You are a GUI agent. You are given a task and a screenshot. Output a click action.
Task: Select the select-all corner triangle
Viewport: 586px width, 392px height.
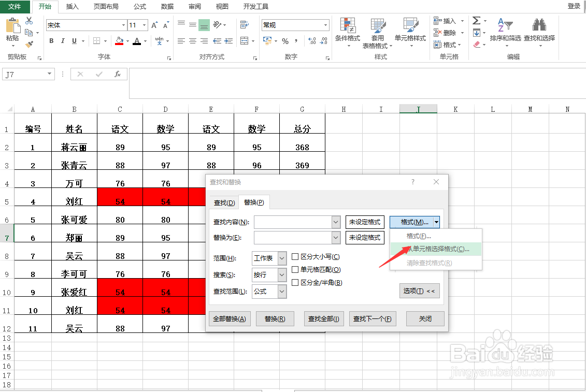tap(10, 109)
